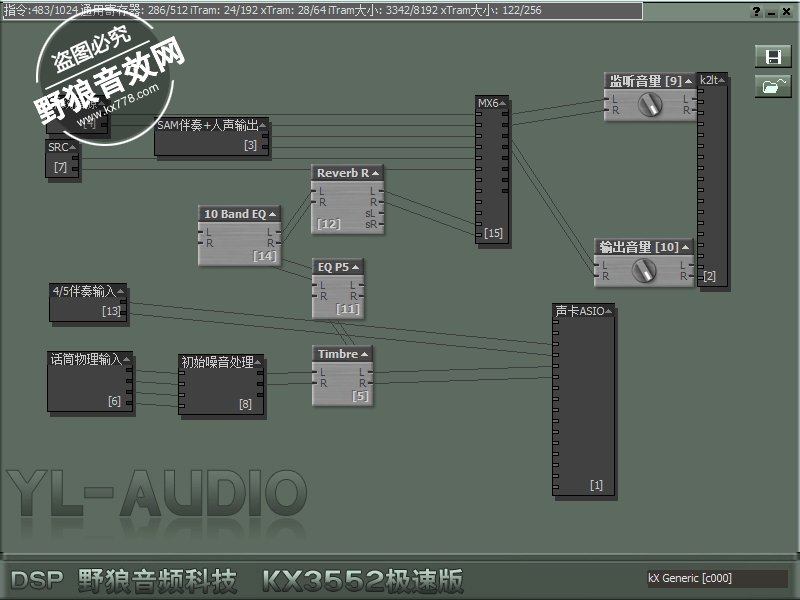Click the 10 Band EQ R output pin
The image size is (800, 600).
[278, 243]
